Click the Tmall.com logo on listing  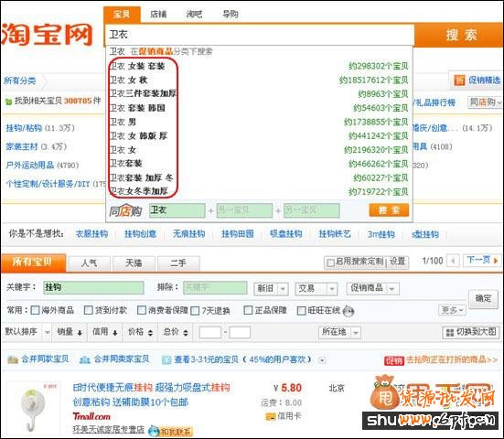91,416
